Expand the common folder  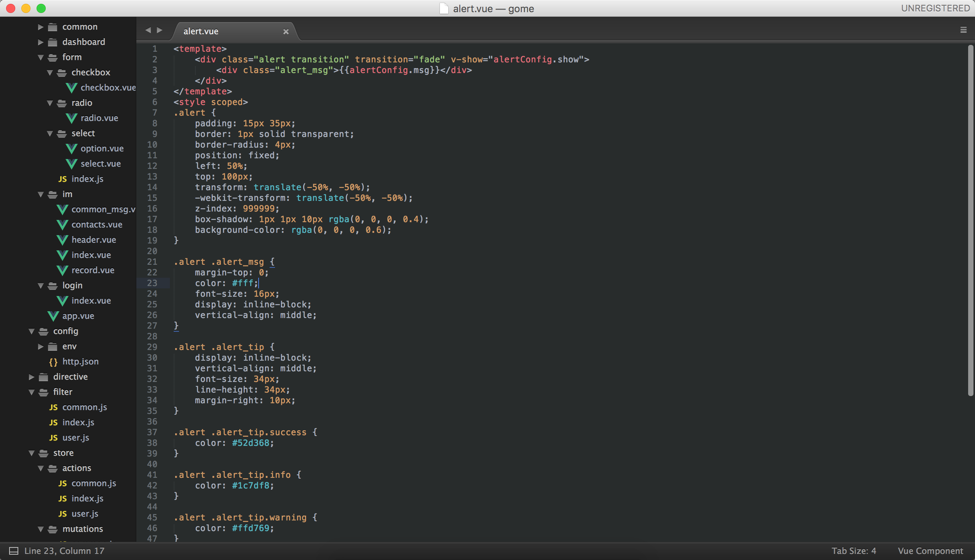click(40, 27)
